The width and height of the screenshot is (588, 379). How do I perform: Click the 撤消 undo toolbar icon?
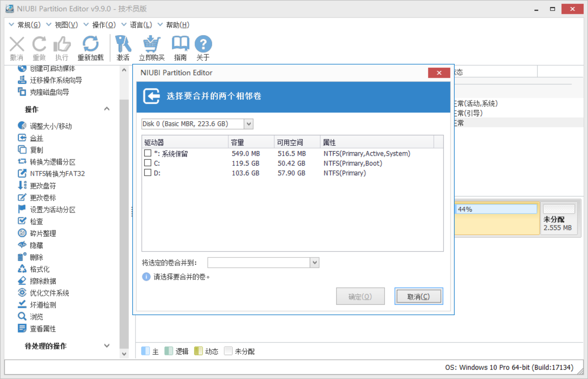coord(17,44)
